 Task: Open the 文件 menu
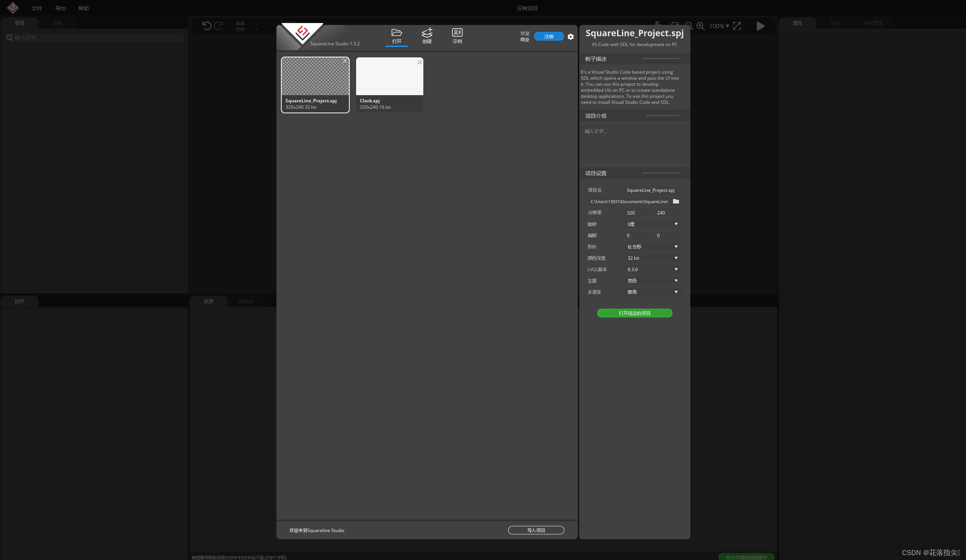pos(37,8)
